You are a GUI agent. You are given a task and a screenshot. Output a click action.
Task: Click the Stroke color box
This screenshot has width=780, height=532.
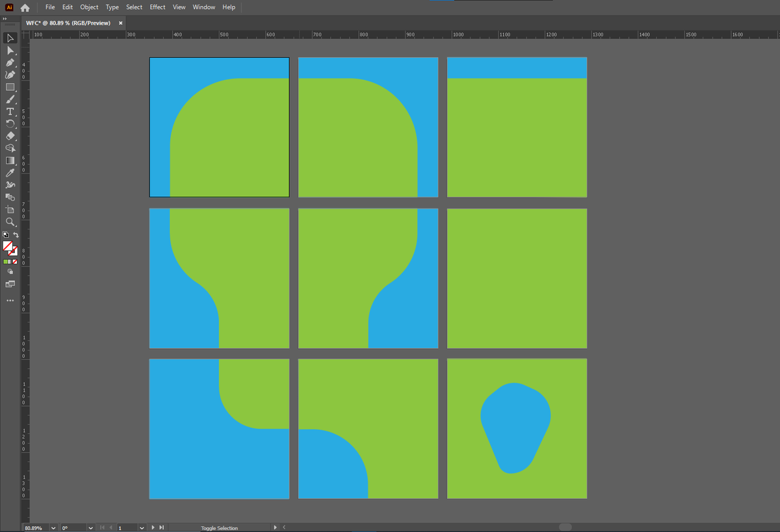tap(14, 253)
